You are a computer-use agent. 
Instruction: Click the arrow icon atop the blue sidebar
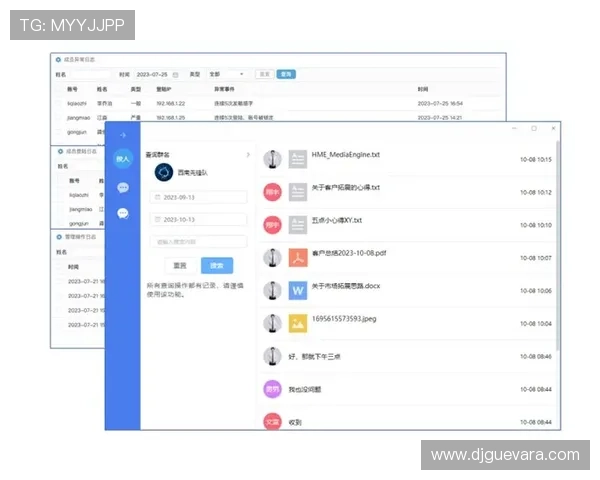pyautogui.click(x=123, y=135)
